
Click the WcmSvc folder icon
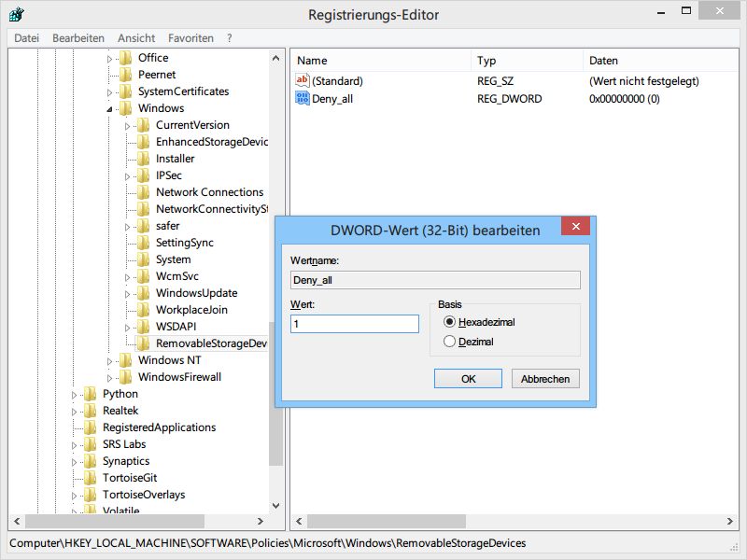point(144,276)
